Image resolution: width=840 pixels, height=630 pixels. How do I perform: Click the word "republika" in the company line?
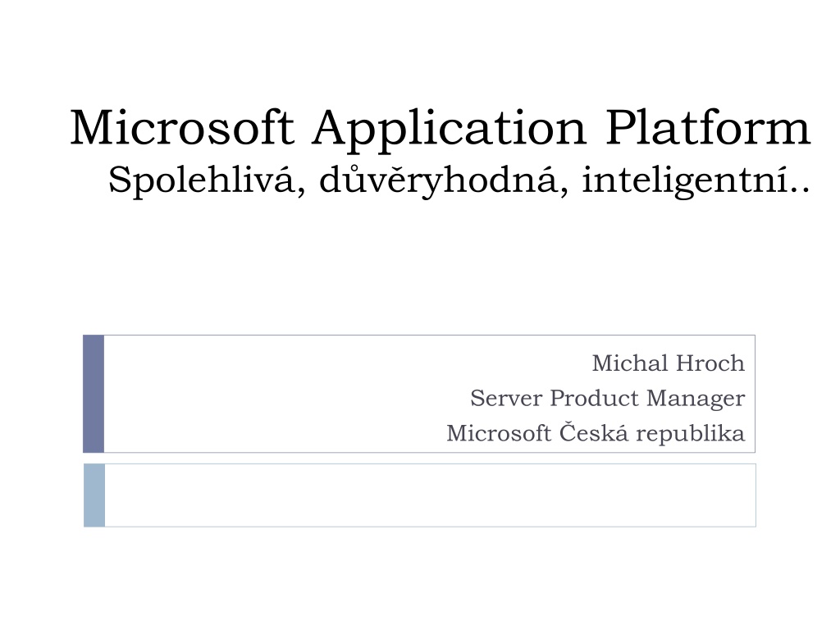(691, 434)
